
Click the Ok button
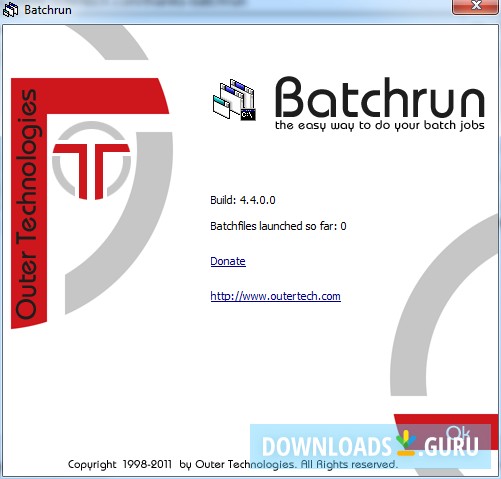point(457,433)
